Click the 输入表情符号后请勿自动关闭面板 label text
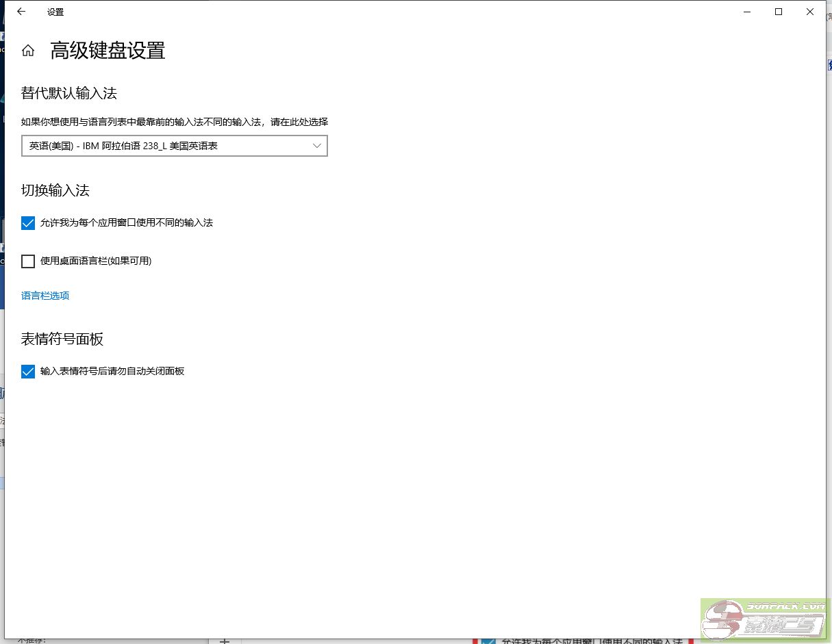Viewport: 832px width, 644px height. click(112, 372)
